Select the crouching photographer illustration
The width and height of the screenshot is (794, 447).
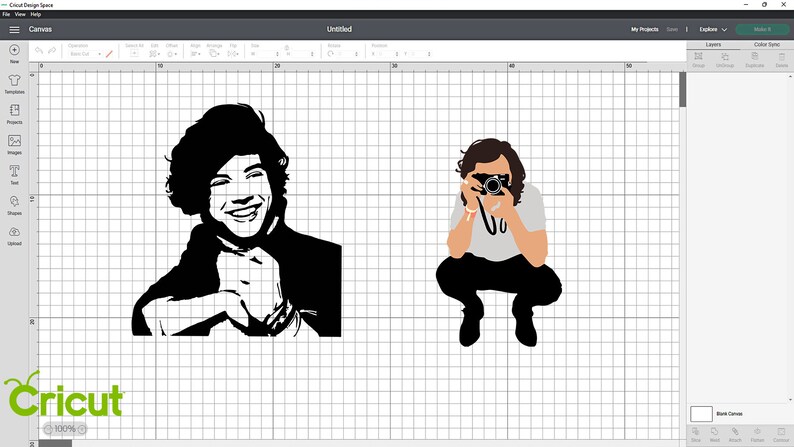(499, 242)
